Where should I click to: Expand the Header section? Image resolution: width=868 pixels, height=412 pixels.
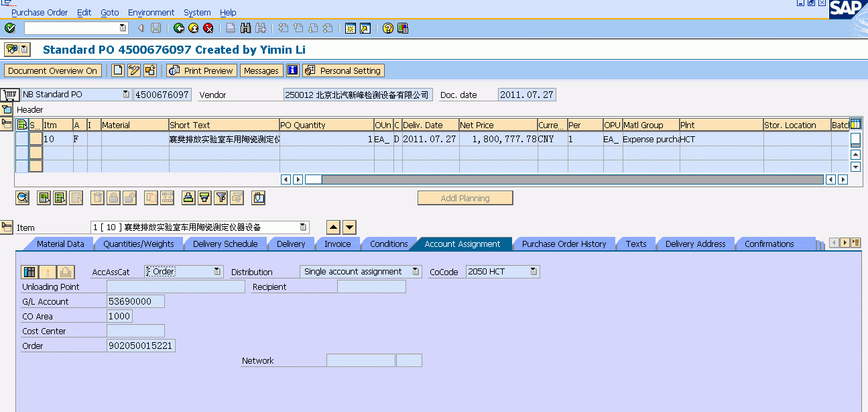click(7, 109)
